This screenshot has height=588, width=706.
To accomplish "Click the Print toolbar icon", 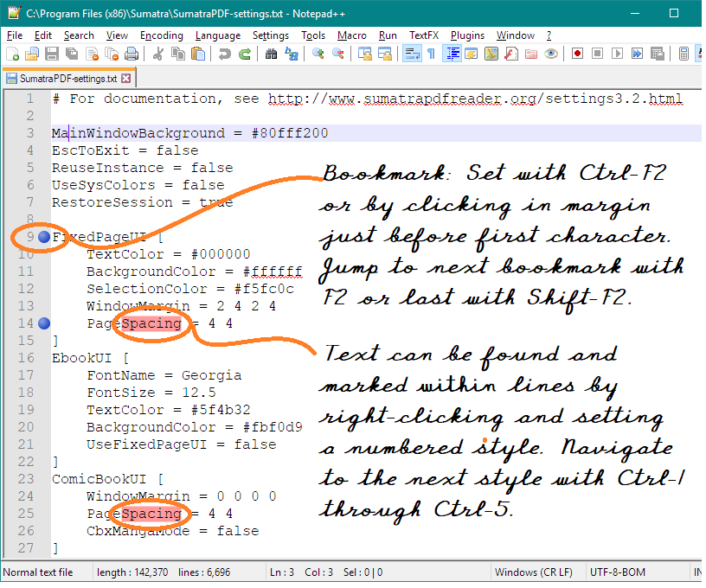I will pyautogui.click(x=132, y=54).
